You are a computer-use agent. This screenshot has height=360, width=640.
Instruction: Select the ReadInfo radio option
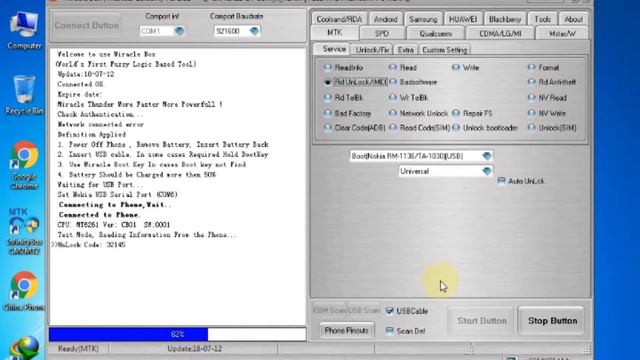pyautogui.click(x=328, y=67)
